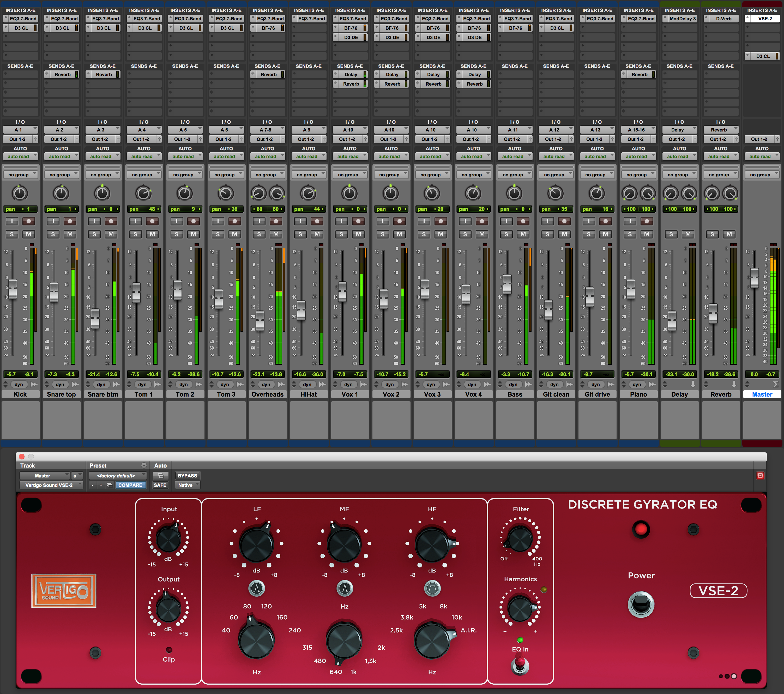Click the next preset plus icon

coord(101,485)
